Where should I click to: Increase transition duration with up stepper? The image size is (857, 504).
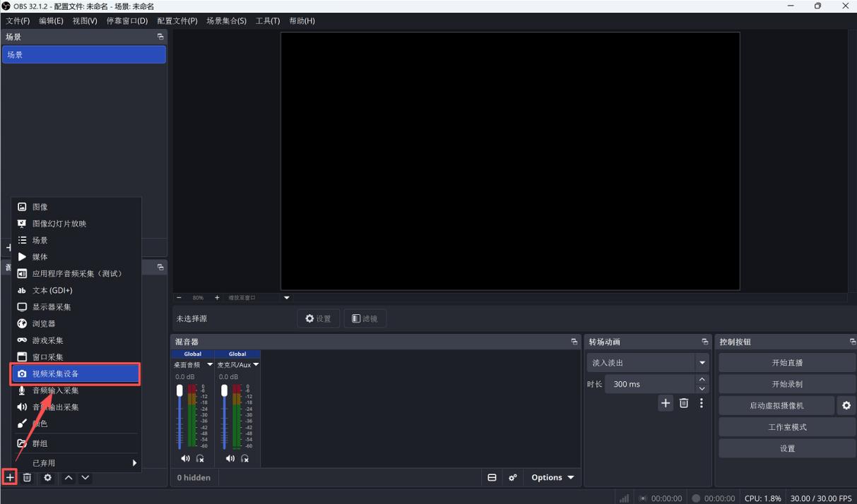click(x=702, y=380)
